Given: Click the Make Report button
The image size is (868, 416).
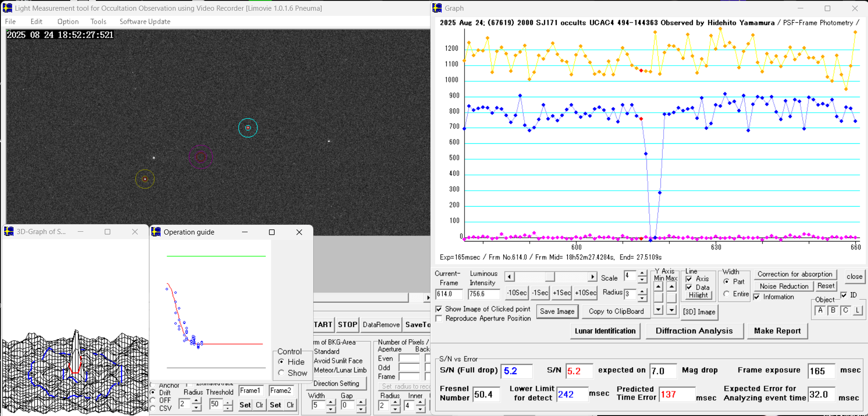Looking at the screenshot, I should point(777,331).
